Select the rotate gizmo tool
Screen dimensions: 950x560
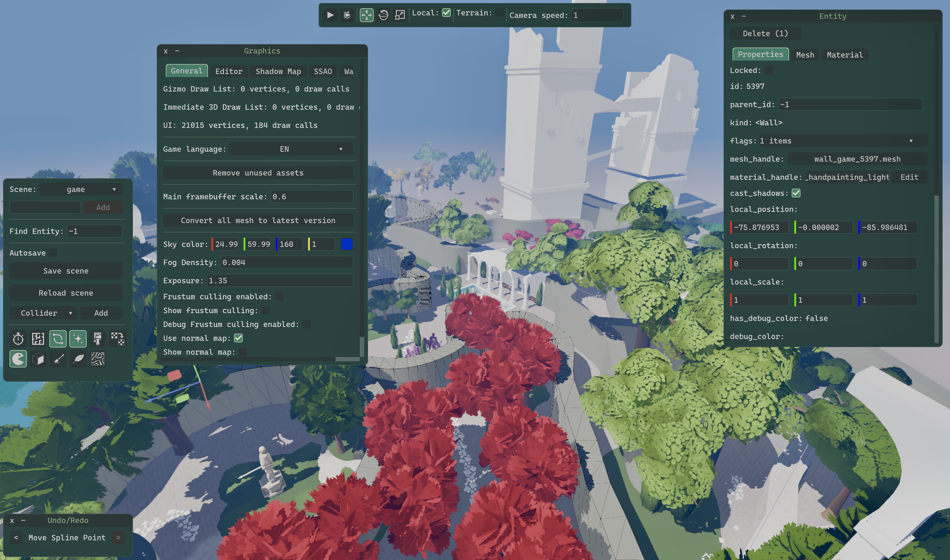pos(383,15)
